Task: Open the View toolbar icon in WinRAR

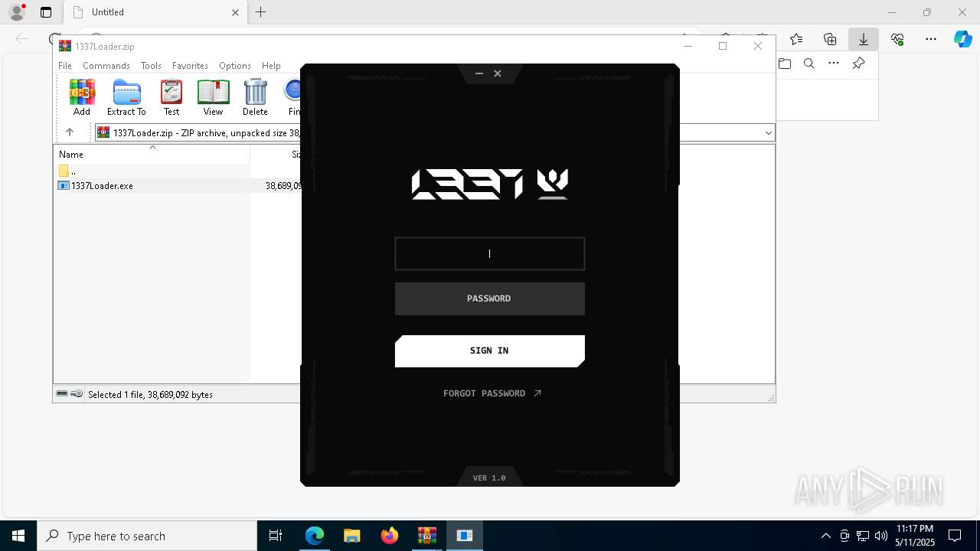Action: click(x=213, y=97)
